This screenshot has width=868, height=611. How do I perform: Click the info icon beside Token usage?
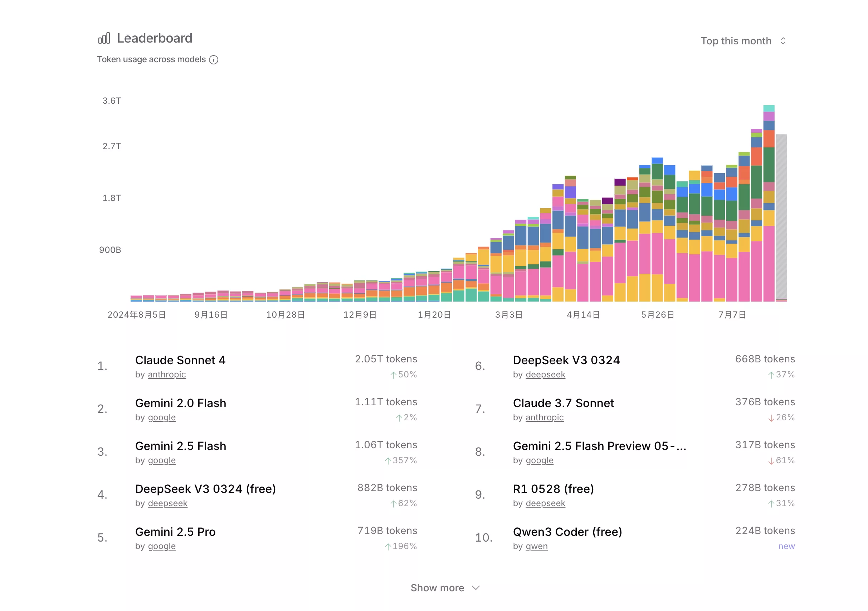214,60
